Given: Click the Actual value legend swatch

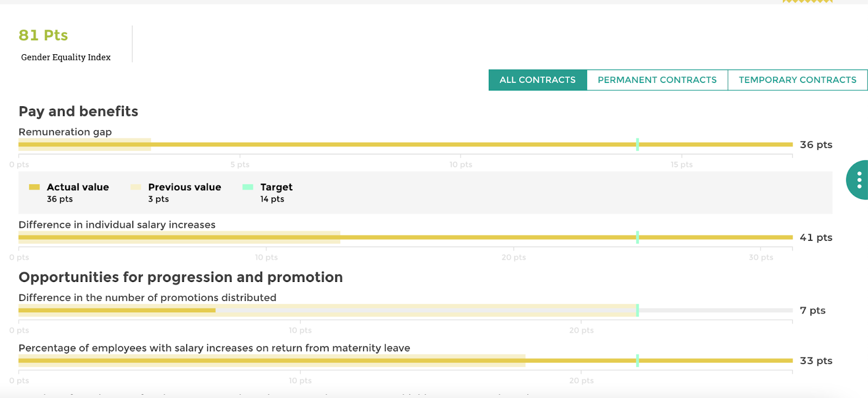Looking at the screenshot, I should coord(34,187).
